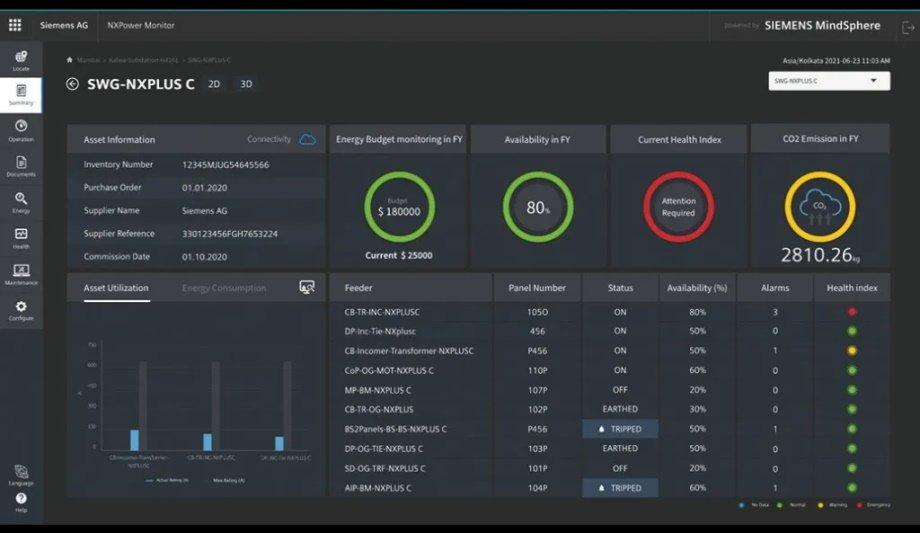The height and width of the screenshot is (533, 920).
Task: Open the SWG-NXPLUS C dropdown
Action: point(829,81)
